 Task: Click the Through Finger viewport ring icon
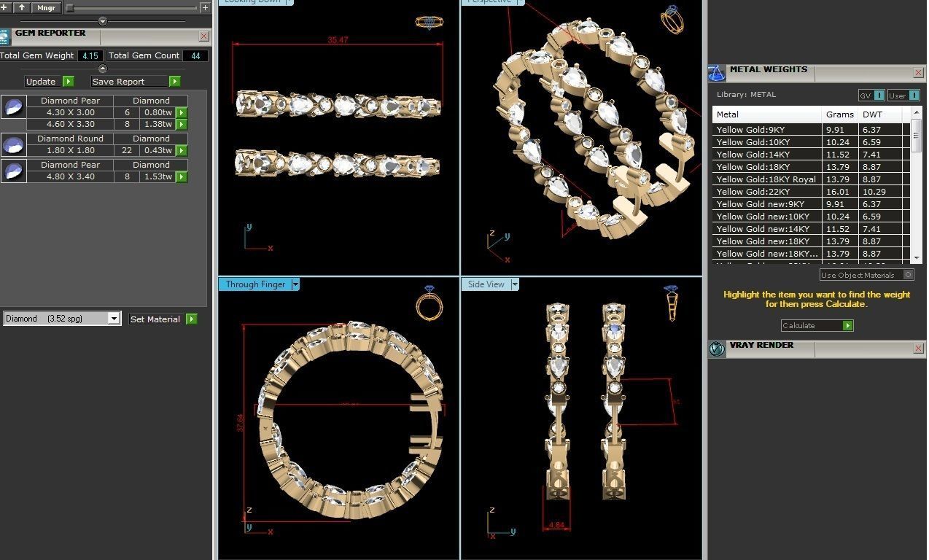(429, 303)
